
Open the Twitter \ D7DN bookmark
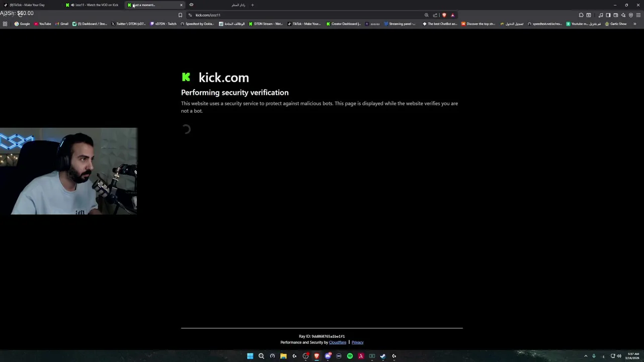[128, 24]
